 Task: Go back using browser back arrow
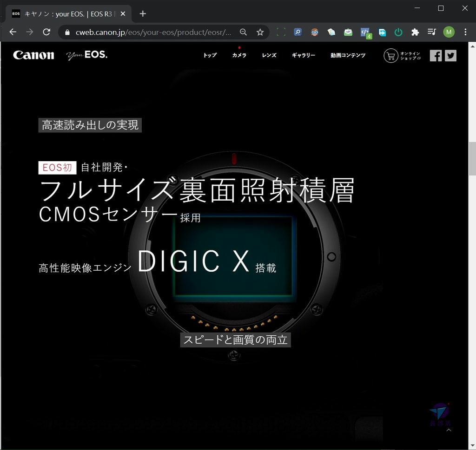(x=13, y=32)
